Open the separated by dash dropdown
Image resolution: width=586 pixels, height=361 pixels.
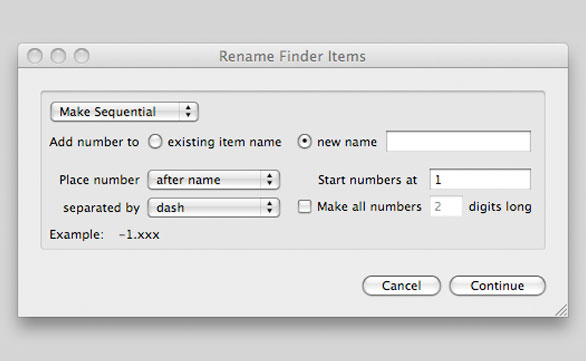pyautogui.click(x=214, y=207)
